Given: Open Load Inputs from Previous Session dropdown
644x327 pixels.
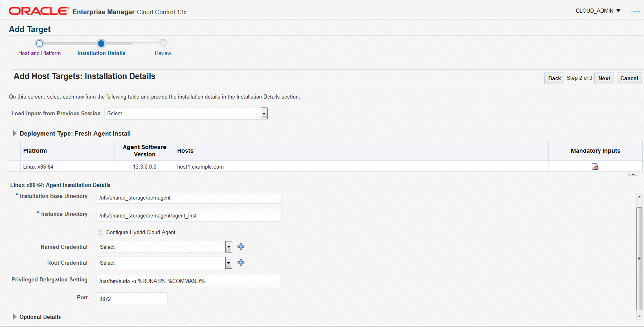Looking at the screenshot, I should tap(264, 114).
